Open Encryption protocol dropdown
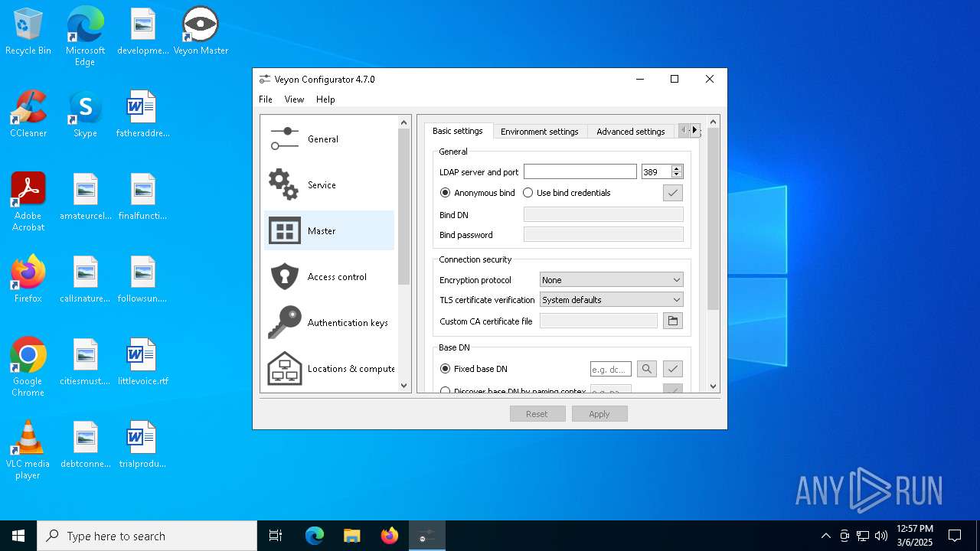The image size is (980, 551). 611,280
